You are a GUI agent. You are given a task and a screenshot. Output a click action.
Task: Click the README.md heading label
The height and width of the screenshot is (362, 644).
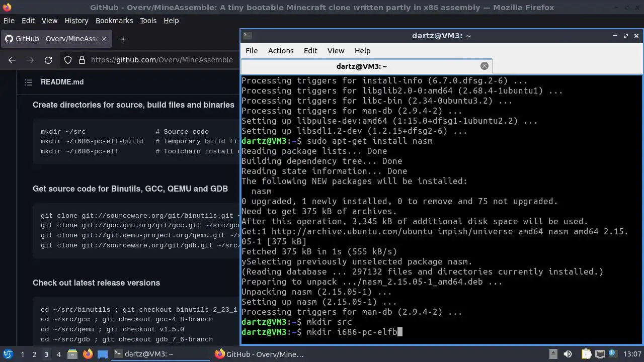(62, 82)
